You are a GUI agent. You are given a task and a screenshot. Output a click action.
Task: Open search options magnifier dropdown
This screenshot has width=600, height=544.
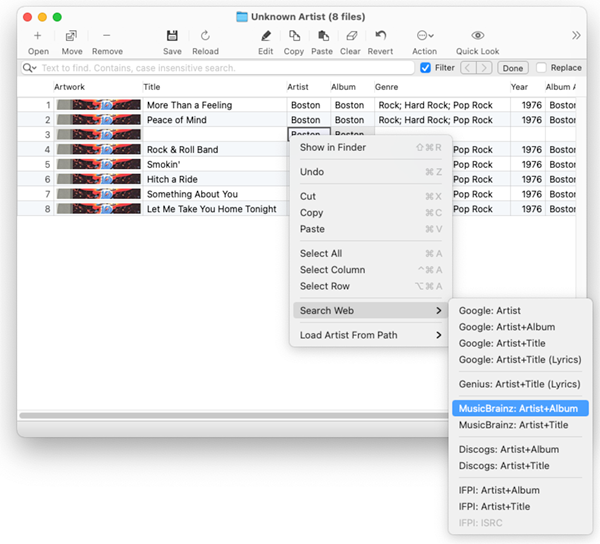coord(29,68)
